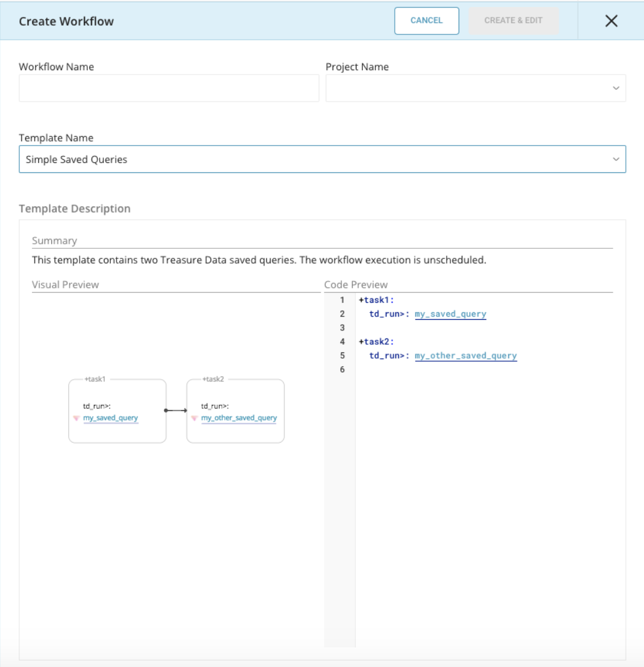The height and width of the screenshot is (667, 644).
Task: Select the +task1 label in Visual Preview
Action: [x=95, y=379]
